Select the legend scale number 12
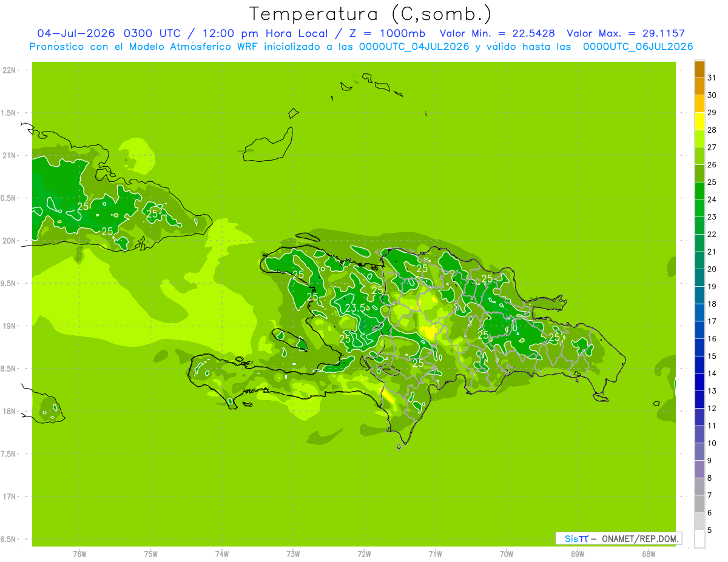 coord(712,409)
